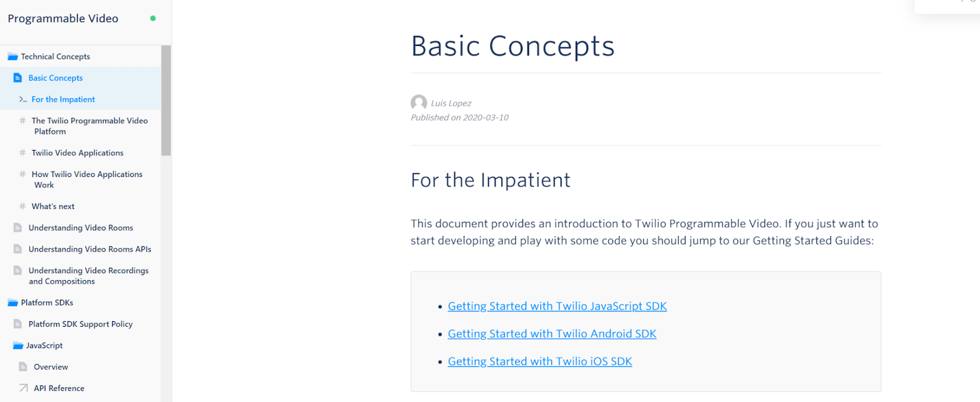The height and width of the screenshot is (402, 980).
Task: Follow Getting Started with Twilio iOS SDK link
Action: [539, 361]
